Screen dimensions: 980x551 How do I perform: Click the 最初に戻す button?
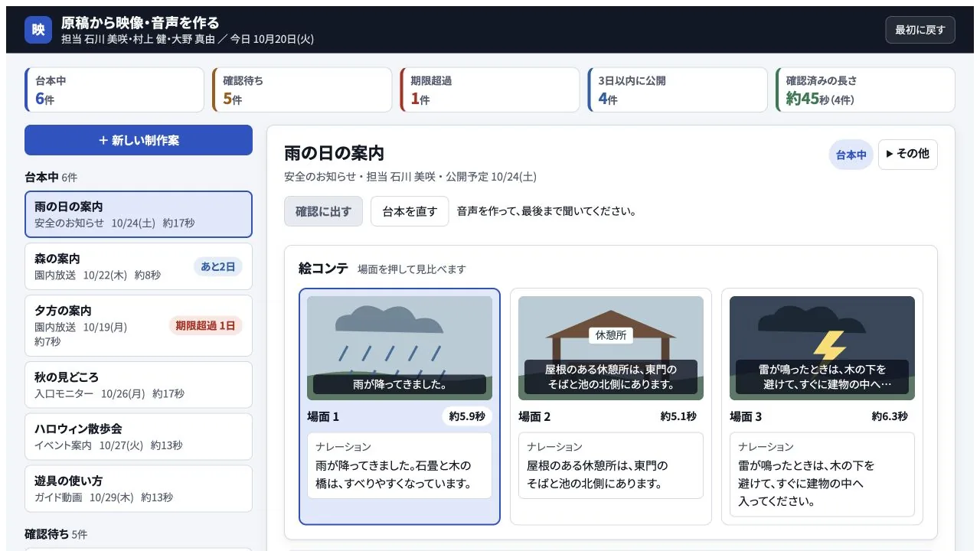click(920, 30)
